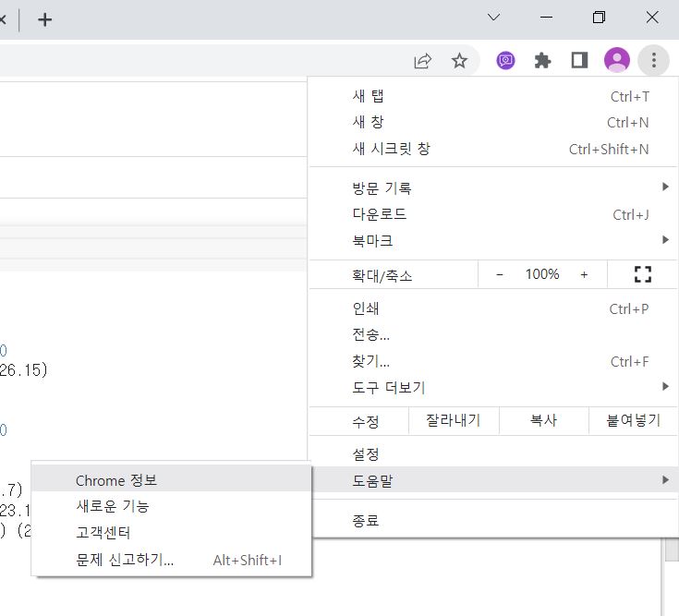
Task: Toggle the side panel icon
Action: (579, 60)
